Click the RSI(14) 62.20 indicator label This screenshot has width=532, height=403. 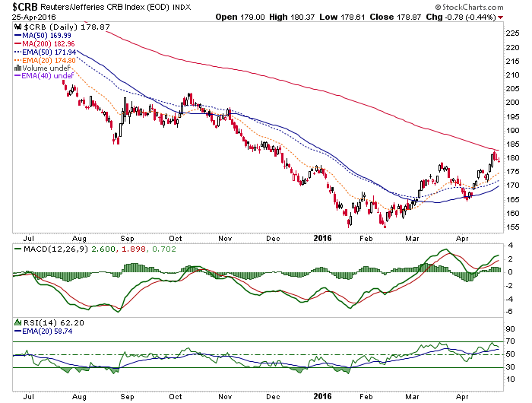(54, 322)
